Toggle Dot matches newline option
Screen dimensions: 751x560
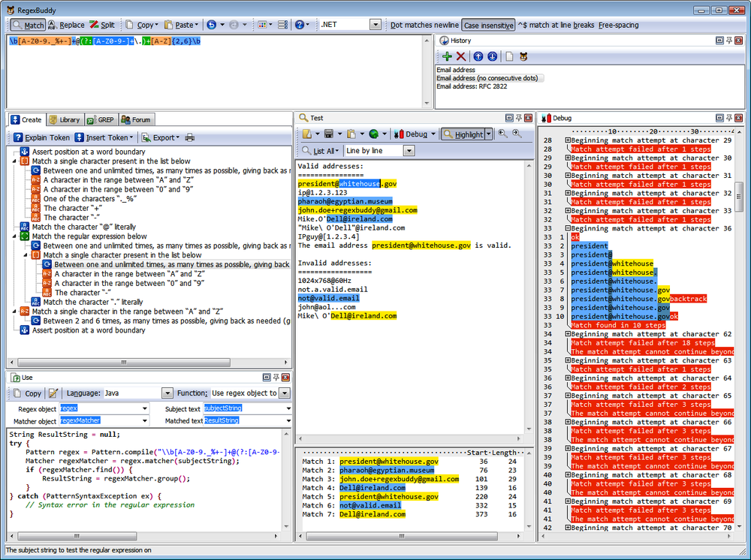[424, 25]
